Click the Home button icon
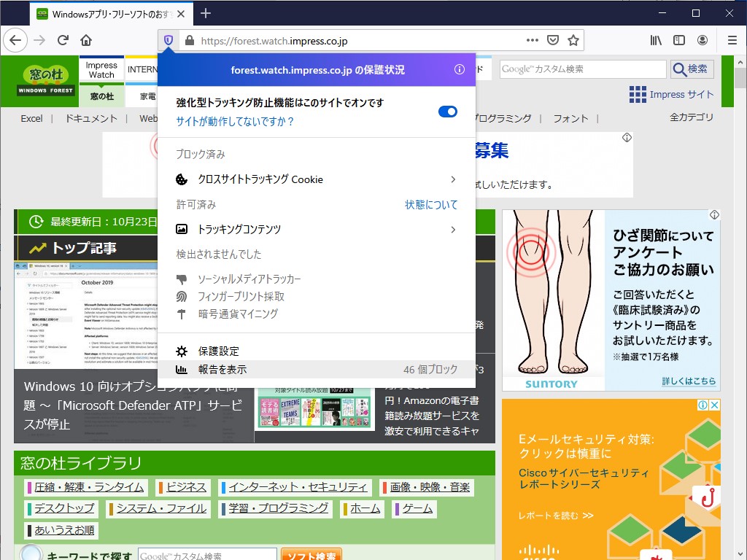Image resolution: width=747 pixels, height=560 pixels. pyautogui.click(x=86, y=40)
